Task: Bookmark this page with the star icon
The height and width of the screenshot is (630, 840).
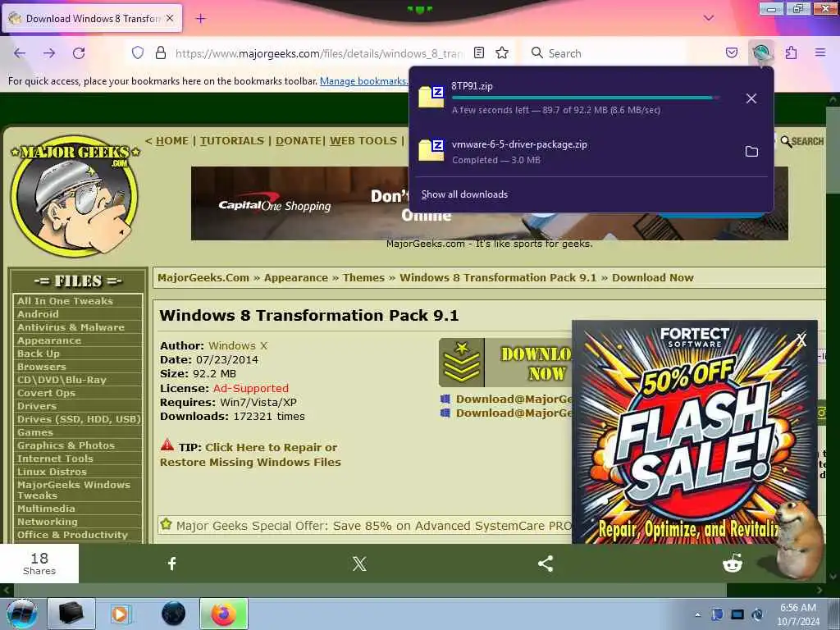Action: [502, 52]
